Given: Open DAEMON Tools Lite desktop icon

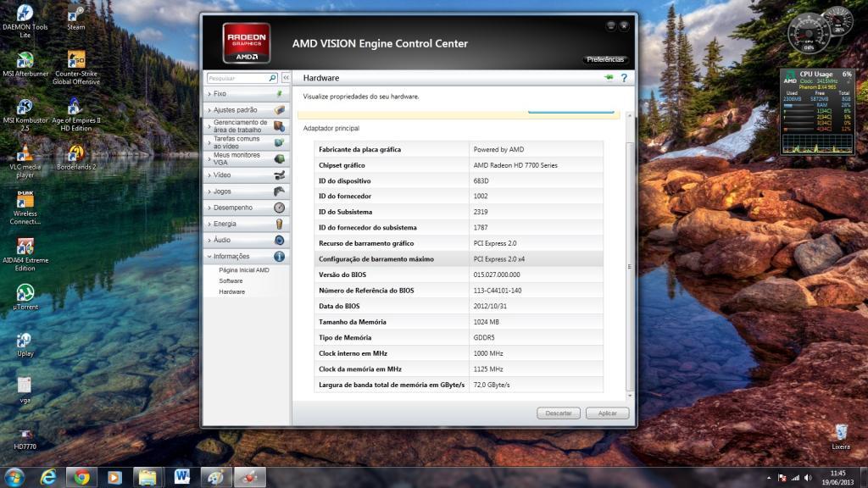Looking at the screenshot, I should (x=25, y=21).
